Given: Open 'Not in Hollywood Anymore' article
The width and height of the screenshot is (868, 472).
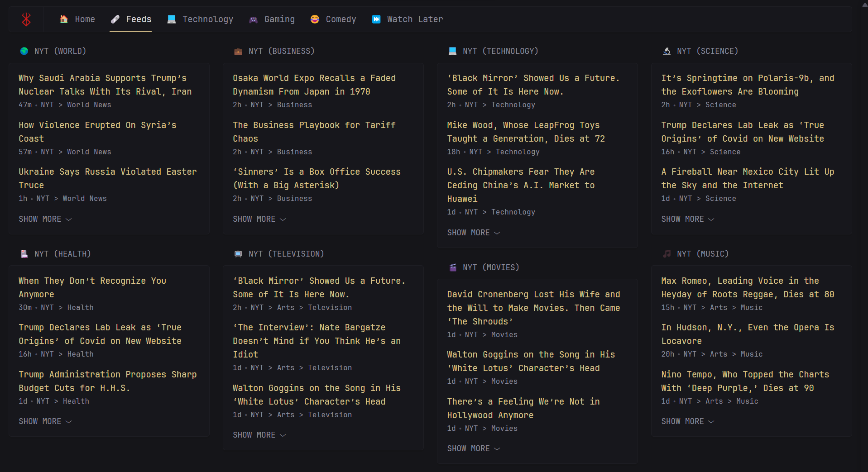Looking at the screenshot, I should pyautogui.click(x=523, y=408).
